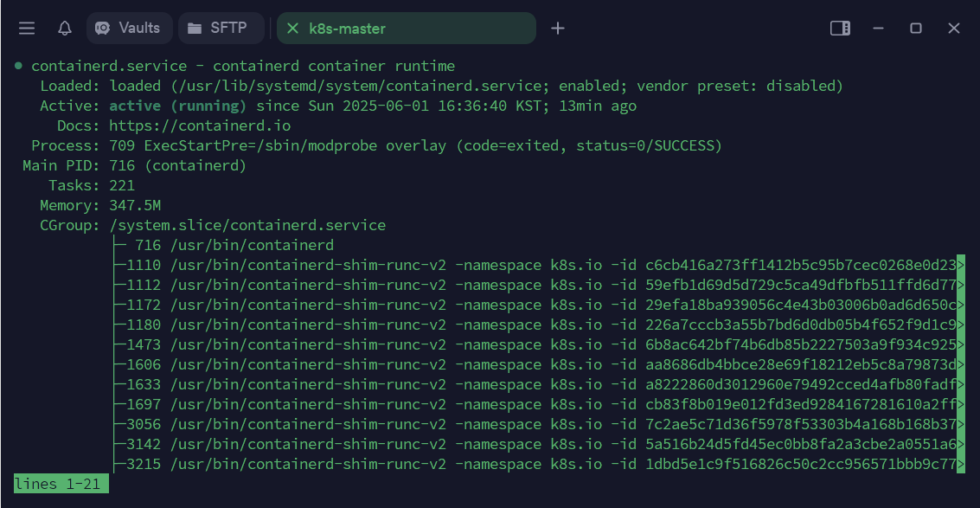The image size is (980, 508).
Task: Click the "active (running)" status text
Action: point(177,106)
